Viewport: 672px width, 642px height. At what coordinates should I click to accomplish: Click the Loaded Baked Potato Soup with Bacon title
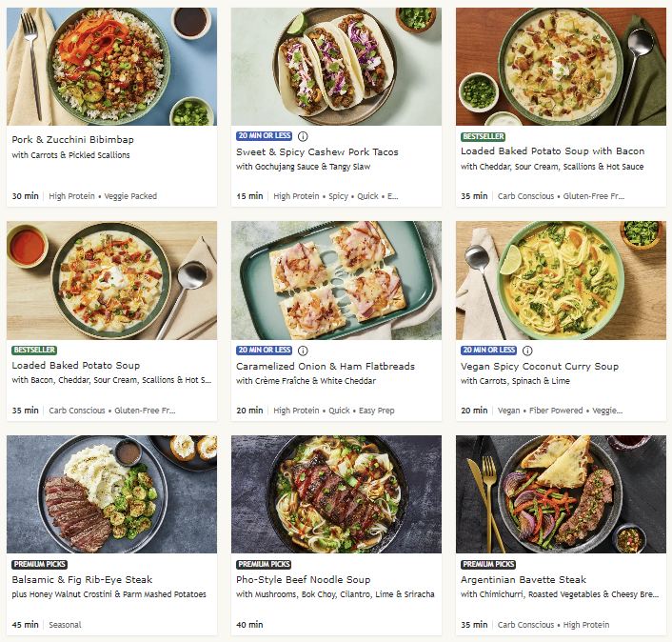click(552, 151)
